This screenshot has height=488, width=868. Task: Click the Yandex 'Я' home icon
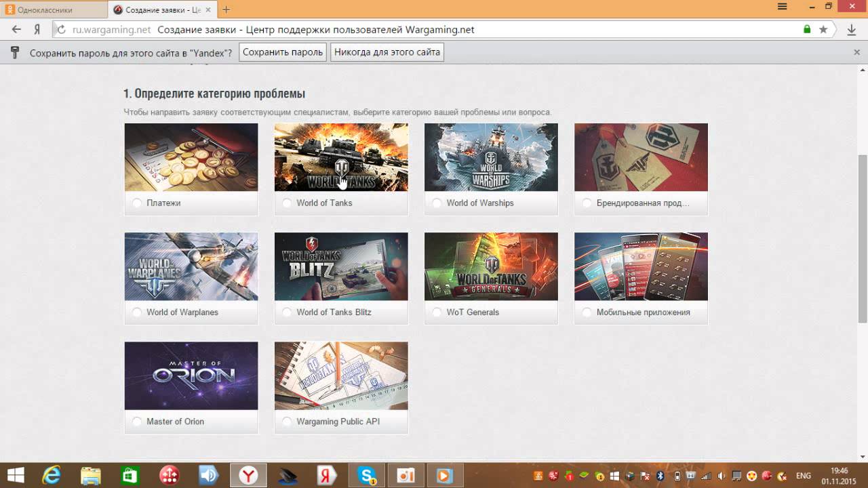pos(38,29)
